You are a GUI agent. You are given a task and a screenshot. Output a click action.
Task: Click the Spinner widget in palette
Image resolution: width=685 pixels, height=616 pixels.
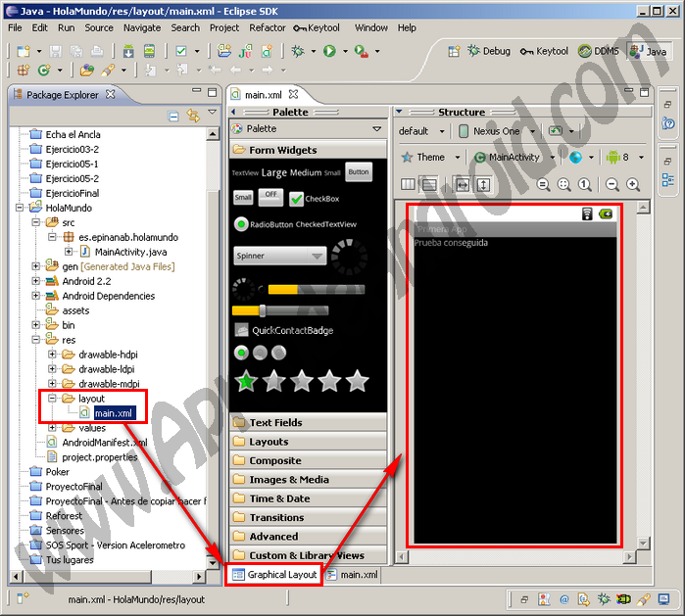pos(280,256)
